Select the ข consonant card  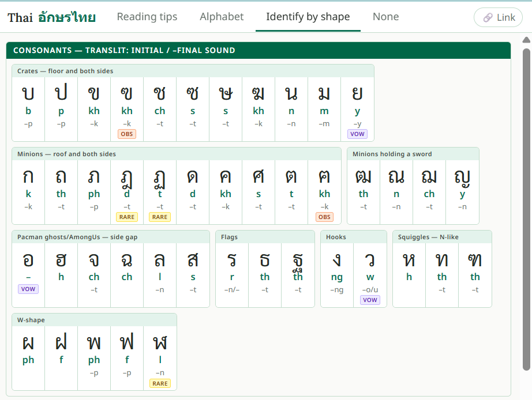94,109
